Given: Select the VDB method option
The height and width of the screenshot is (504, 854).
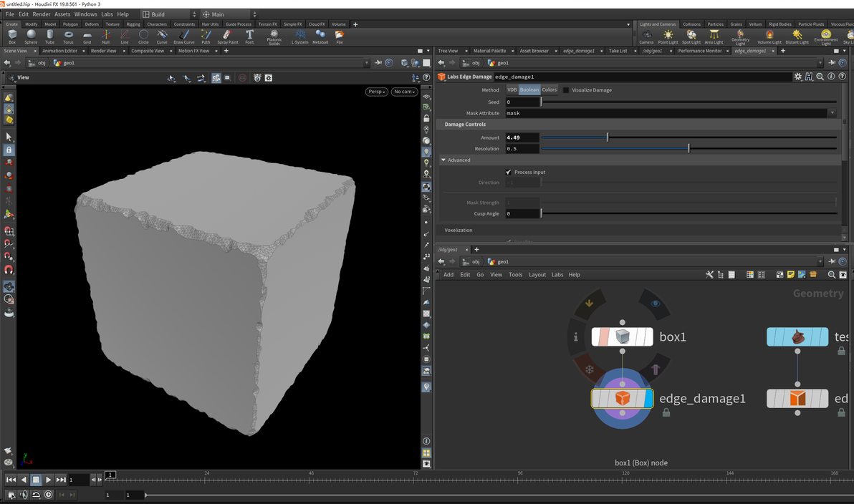Looking at the screenshot, I should (512, 90).
